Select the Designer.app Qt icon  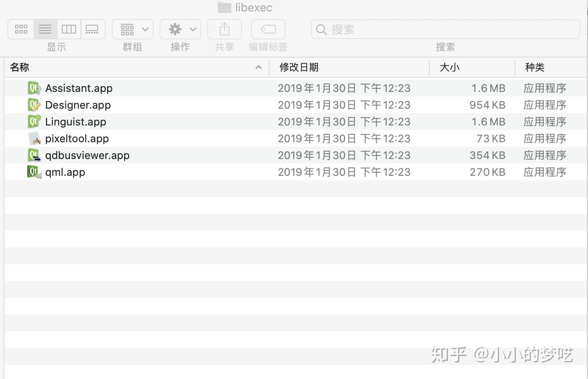click(x=34, y=105)
